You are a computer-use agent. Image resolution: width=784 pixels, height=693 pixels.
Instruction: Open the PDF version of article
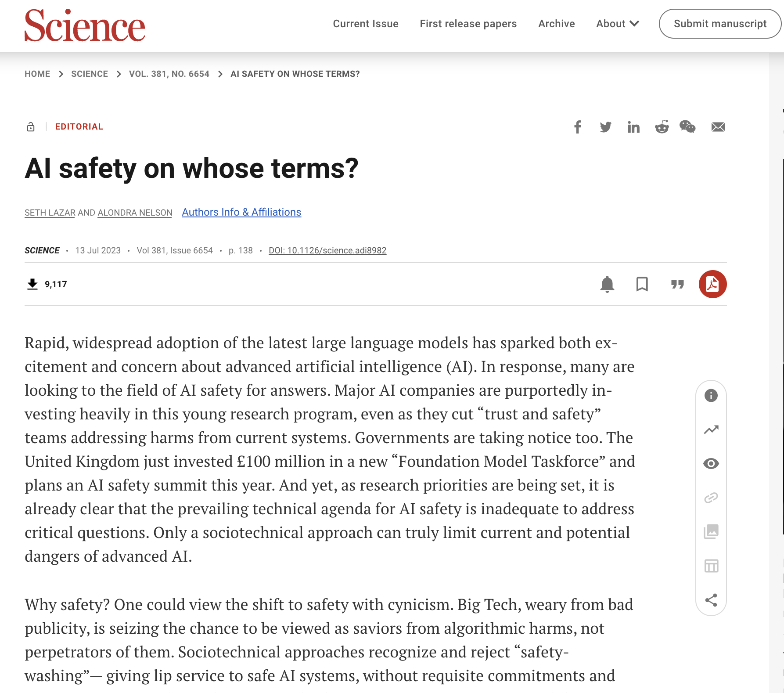tap(712, 284)
